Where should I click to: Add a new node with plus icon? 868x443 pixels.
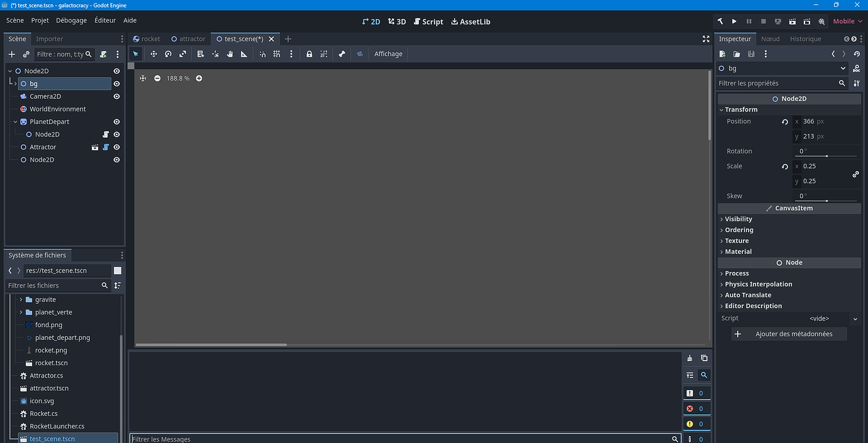(11, 55)
